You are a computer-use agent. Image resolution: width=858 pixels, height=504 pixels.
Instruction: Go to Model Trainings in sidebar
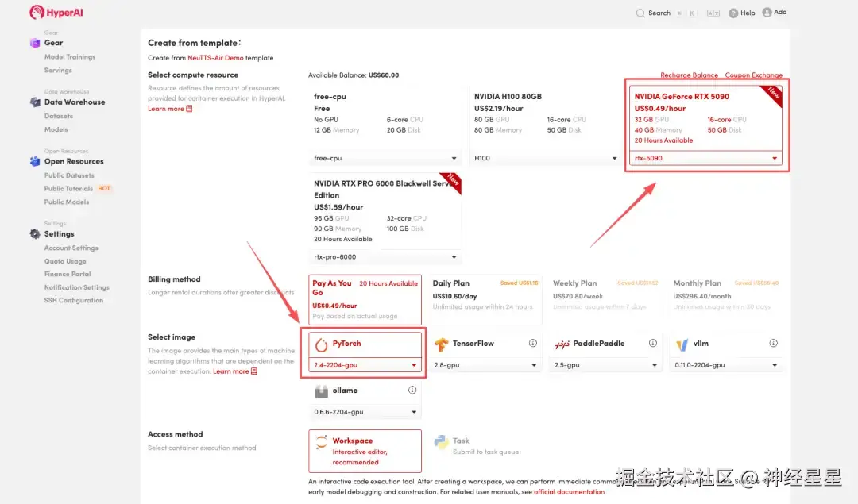pos(69,57)
